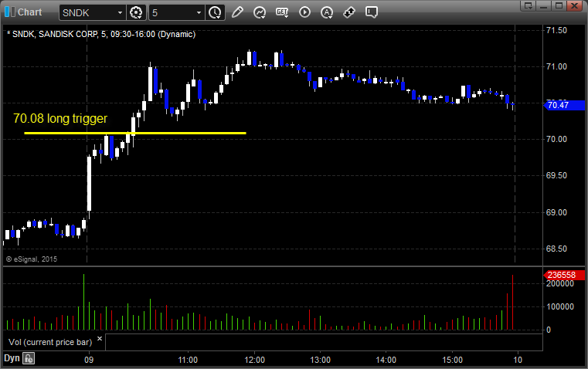
Task: Open the alerts circled A menu
Action: coord(327,12)
